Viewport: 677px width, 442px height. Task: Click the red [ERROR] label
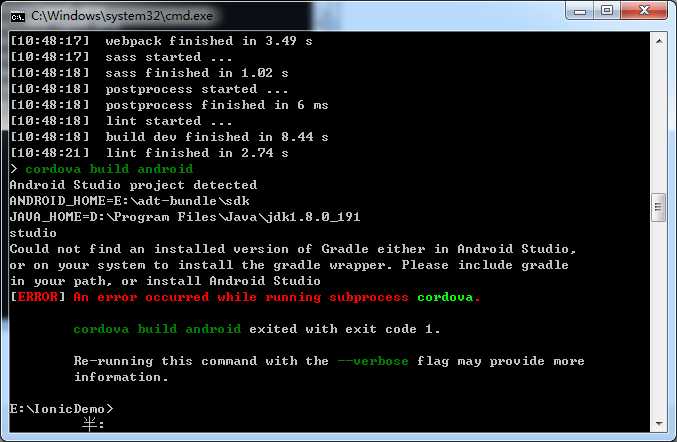(38, 297)
